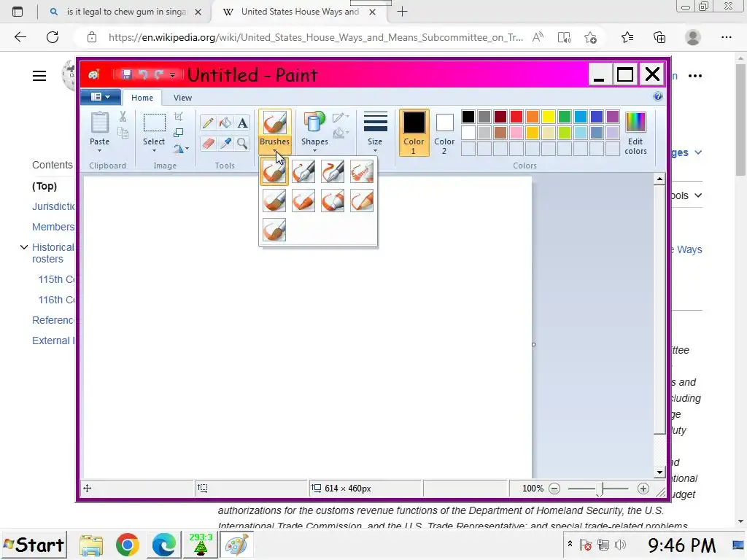Click Paint vertical scrollbar down arrow
The width and height of the screenshot is (747, 560).
(659, 472)
